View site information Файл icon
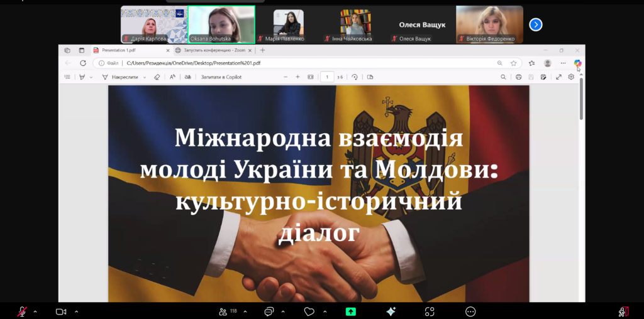 click(109, 63)
